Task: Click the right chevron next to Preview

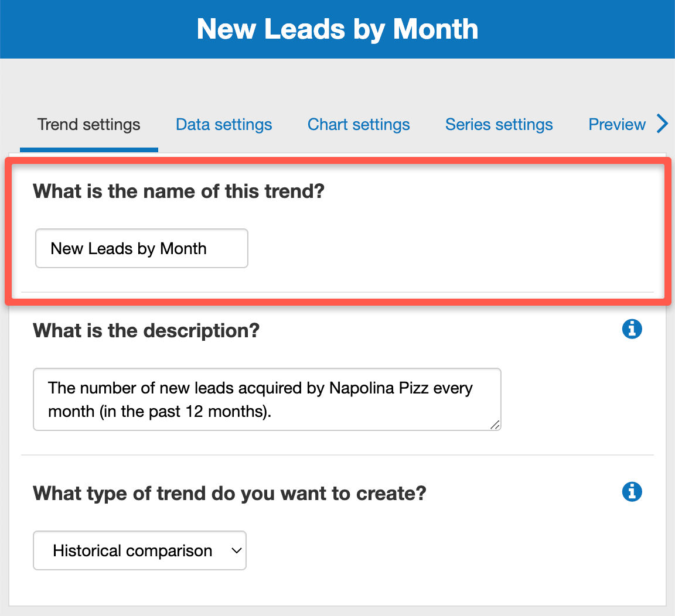Action: click(663, 124)
